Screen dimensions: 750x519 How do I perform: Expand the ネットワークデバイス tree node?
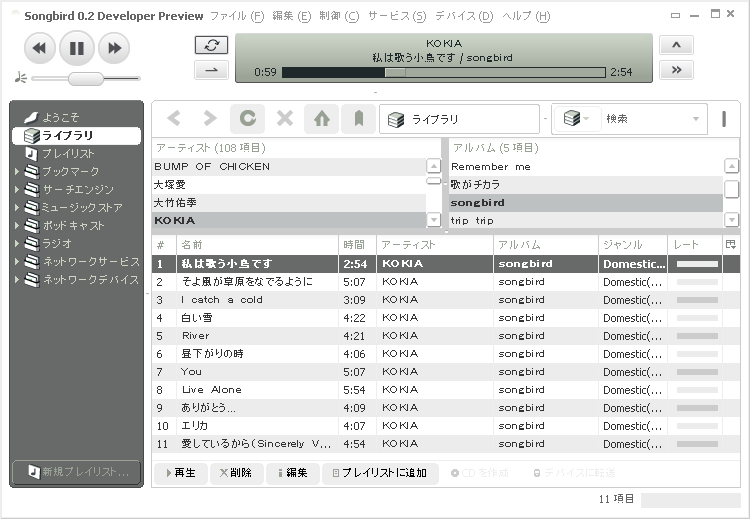pyautogui.click(x=17, y=279)
